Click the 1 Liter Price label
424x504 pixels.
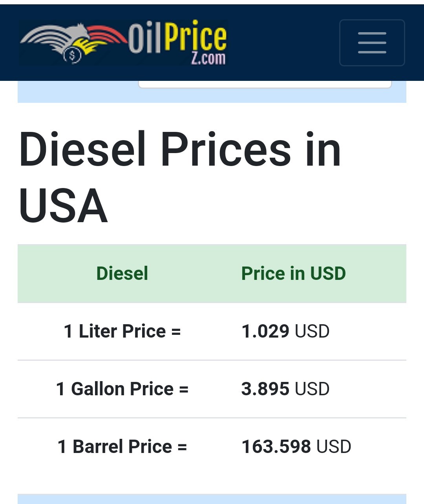point(122,331)
